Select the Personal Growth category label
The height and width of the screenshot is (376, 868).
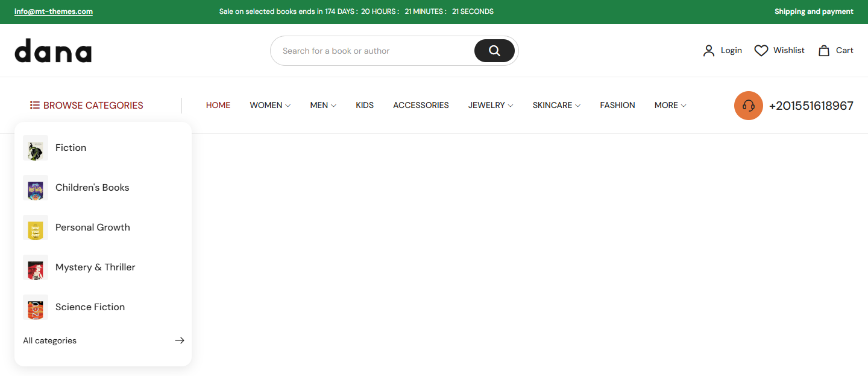93,228
